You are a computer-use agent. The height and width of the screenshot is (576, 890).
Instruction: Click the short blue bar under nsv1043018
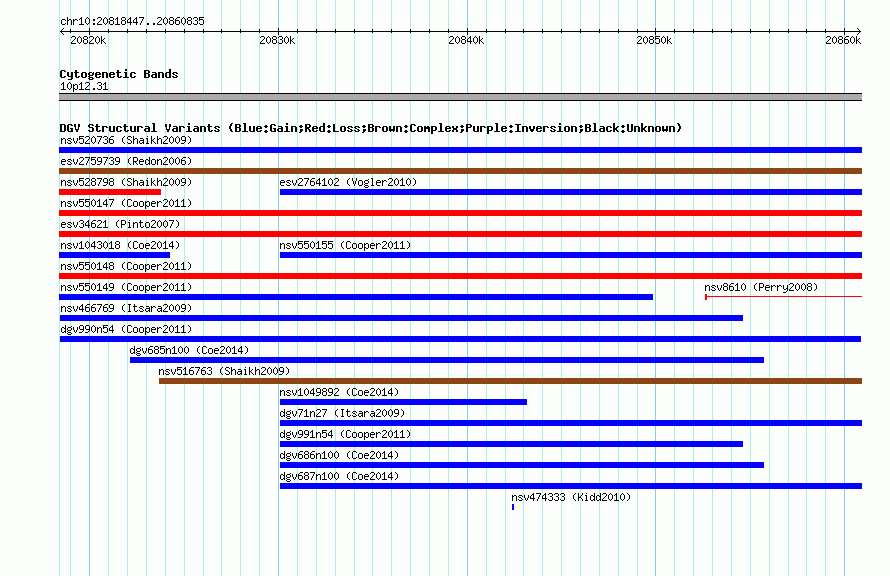click(115, 255)
